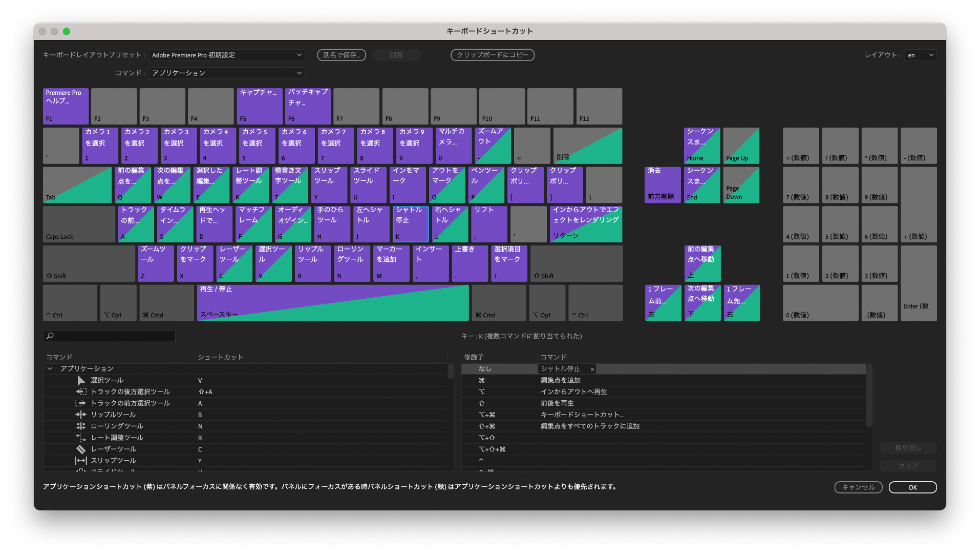The image size is (980, 555).
Task: Click the クリア button
Action: click(x=908, y=466)
